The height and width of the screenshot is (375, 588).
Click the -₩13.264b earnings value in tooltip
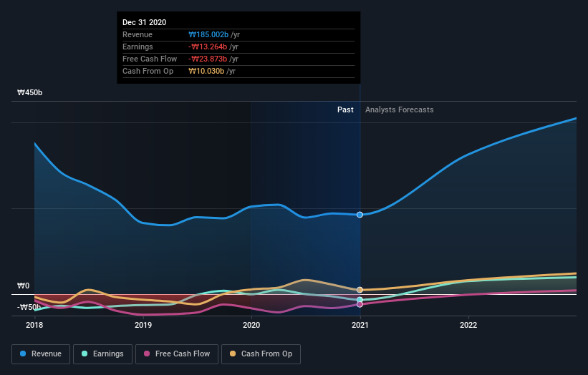(208, 47)
